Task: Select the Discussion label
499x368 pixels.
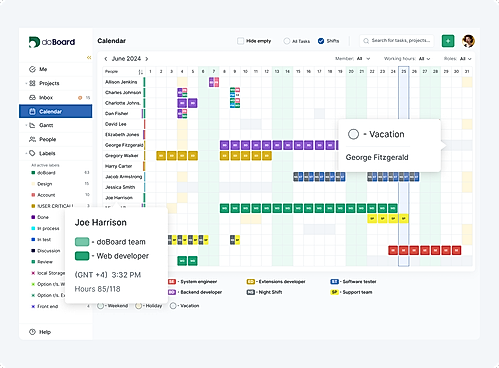Action: [49, 251]
